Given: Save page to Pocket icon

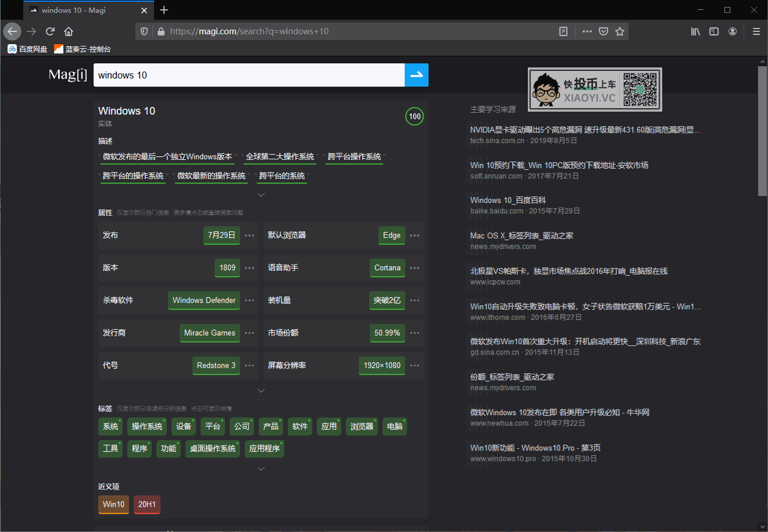Looking at the screenshot, I should pos(603,31).
